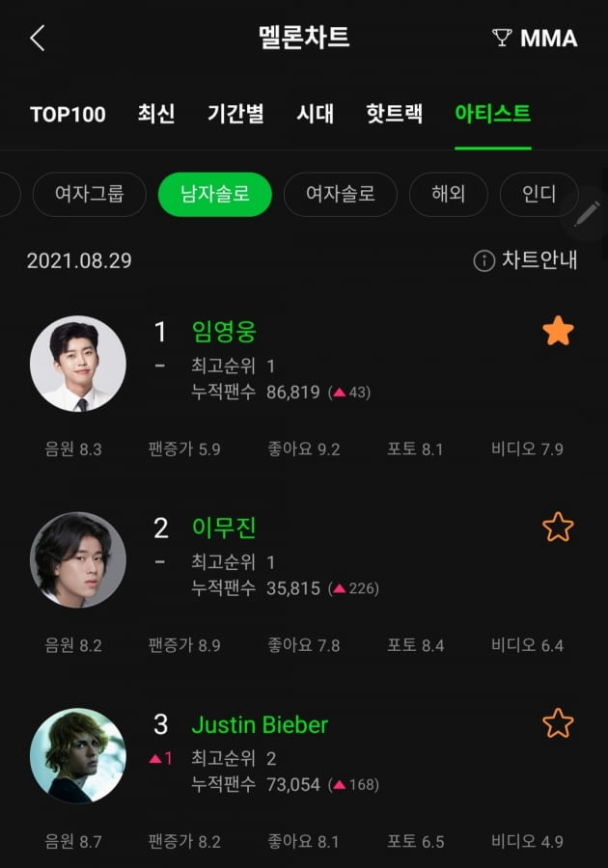
Task: Favorite 이무진 with the star
Action: (558, 528)
